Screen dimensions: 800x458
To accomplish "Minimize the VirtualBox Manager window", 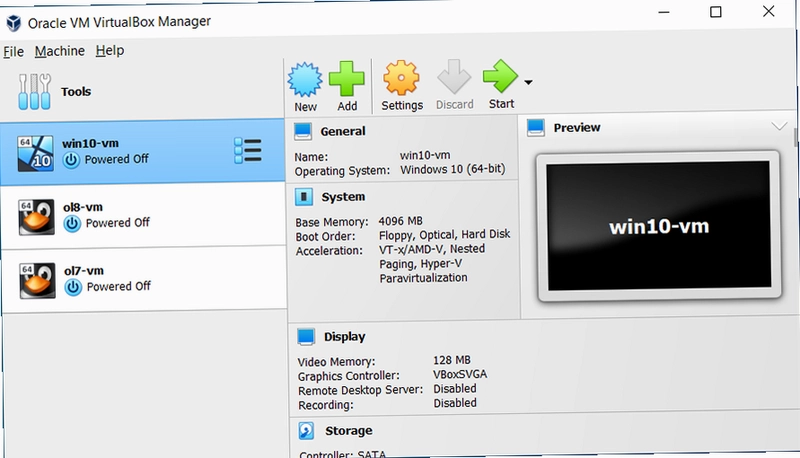I will pyautogui.click(x=664, y=12).
